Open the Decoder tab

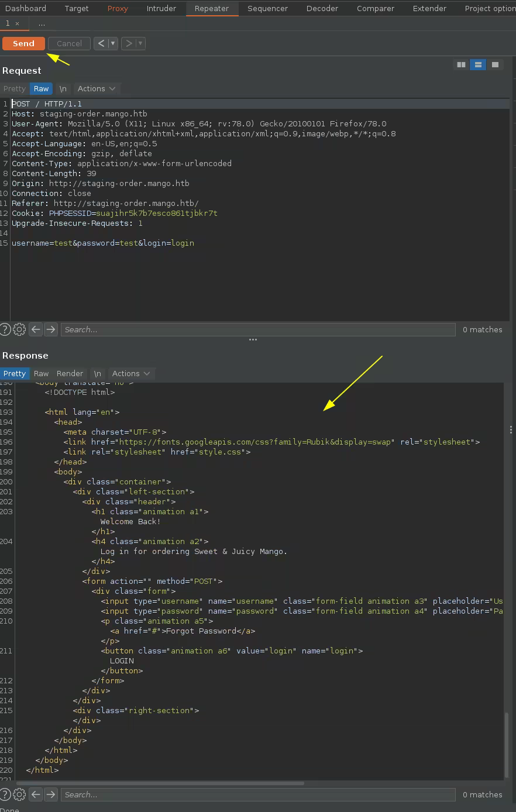point(322,8)
